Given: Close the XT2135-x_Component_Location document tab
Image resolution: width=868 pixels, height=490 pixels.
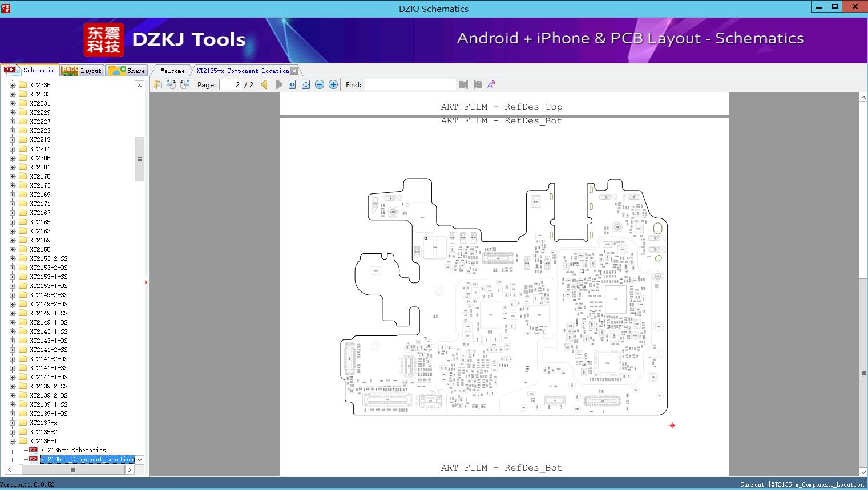Looking at the screenshot, I should [x=294, y=70].
